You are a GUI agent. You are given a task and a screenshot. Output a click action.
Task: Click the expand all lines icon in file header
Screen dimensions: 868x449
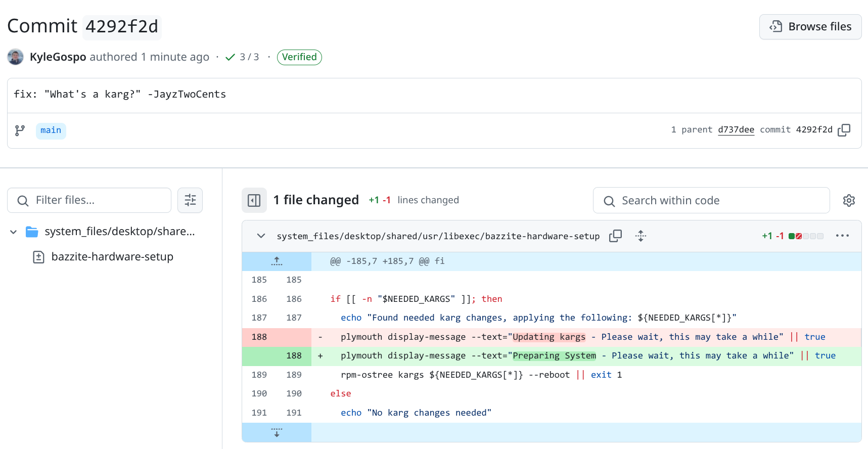[641, 236]
